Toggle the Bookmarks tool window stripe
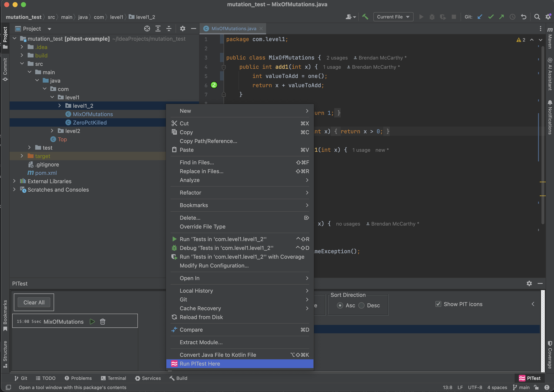 click(x=5, y=316)
